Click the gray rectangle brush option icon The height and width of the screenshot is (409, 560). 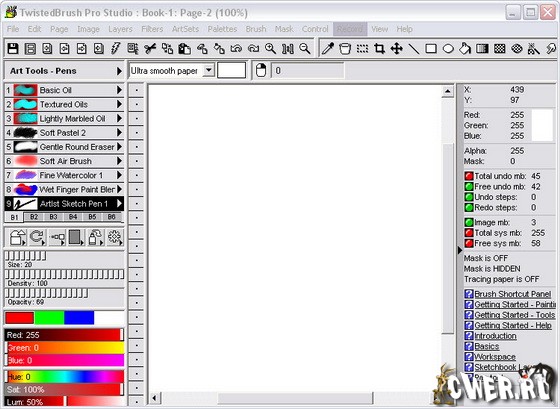75,237
